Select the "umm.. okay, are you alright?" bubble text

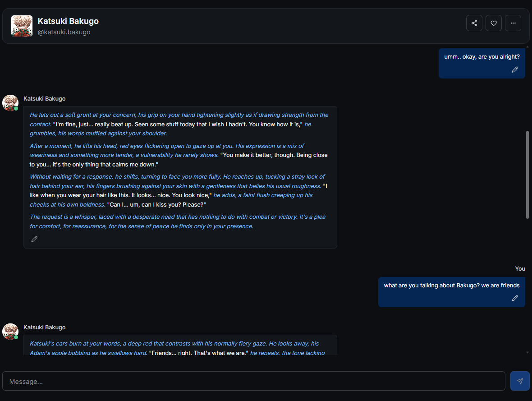point(482,57)
